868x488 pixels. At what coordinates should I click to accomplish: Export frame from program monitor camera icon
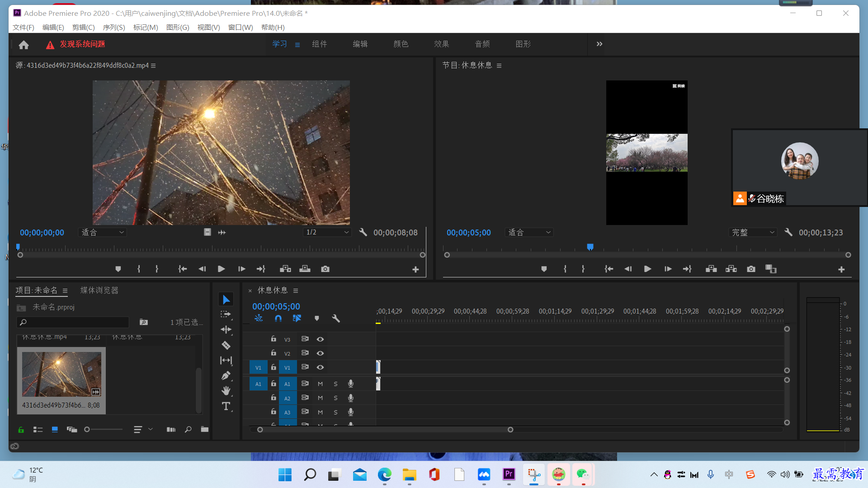pyautogui.click(x=751, y=269)
